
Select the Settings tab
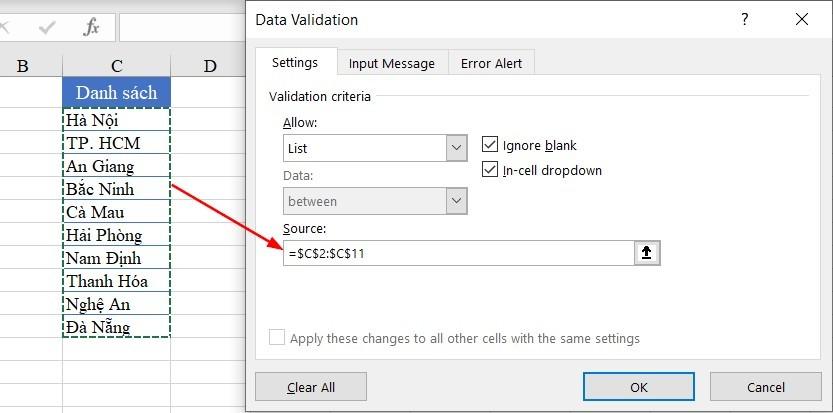295,62
